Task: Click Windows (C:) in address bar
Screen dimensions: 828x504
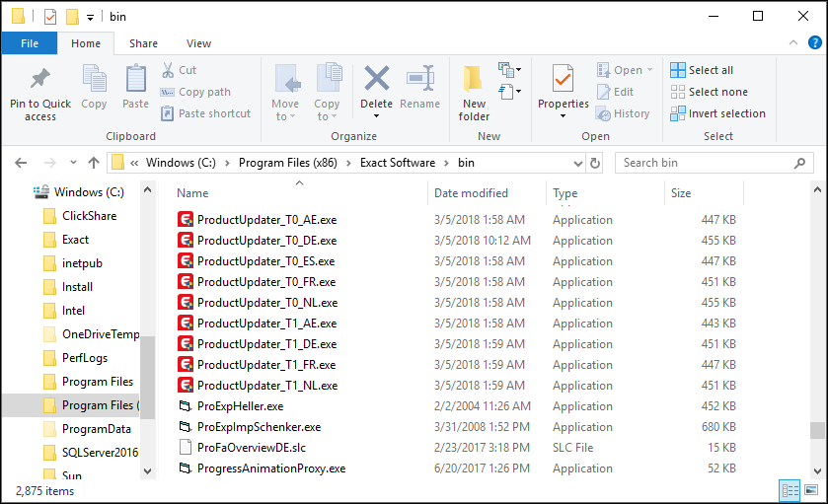Action: tap(182, 163)
